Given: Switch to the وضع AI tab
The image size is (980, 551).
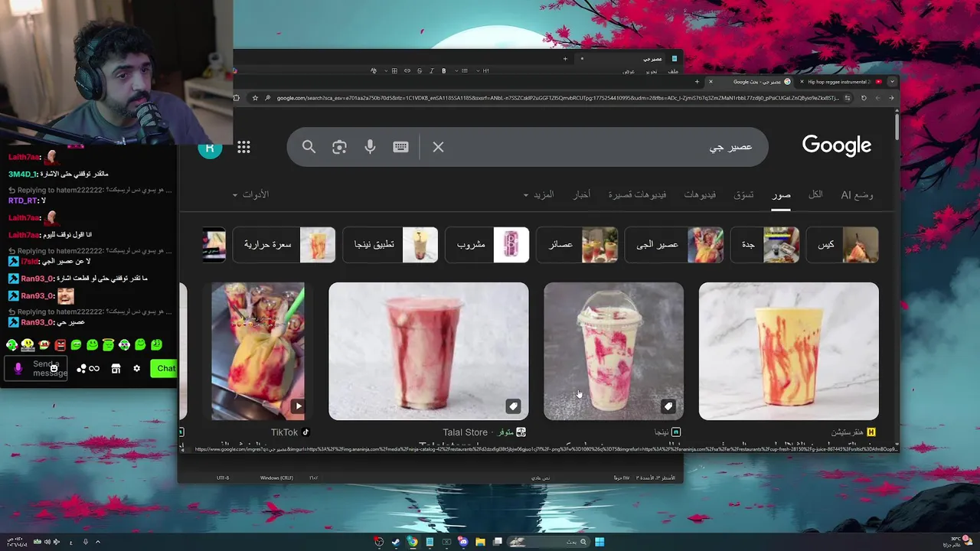Looking at the screenshot, I should tap(857, 194).
